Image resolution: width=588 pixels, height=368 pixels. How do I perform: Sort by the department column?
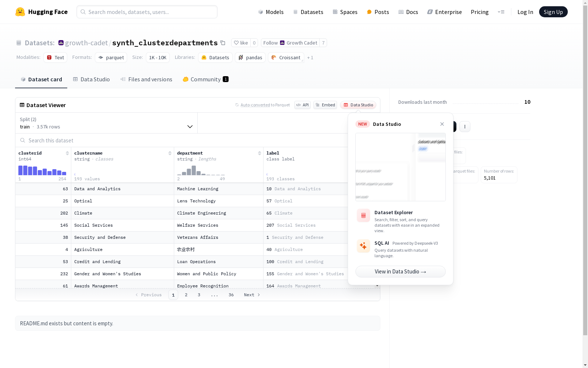point(259,153)
